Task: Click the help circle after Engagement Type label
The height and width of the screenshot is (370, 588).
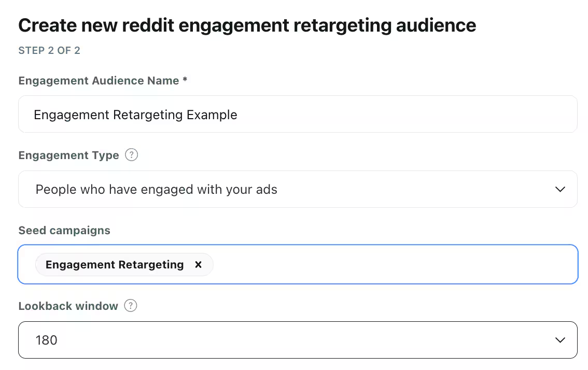Action: [x=131, y=155]
